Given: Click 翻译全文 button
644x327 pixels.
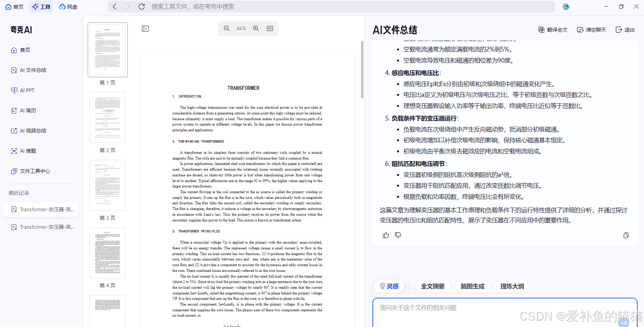Looking at the screenshot, I should coord(553,30).
